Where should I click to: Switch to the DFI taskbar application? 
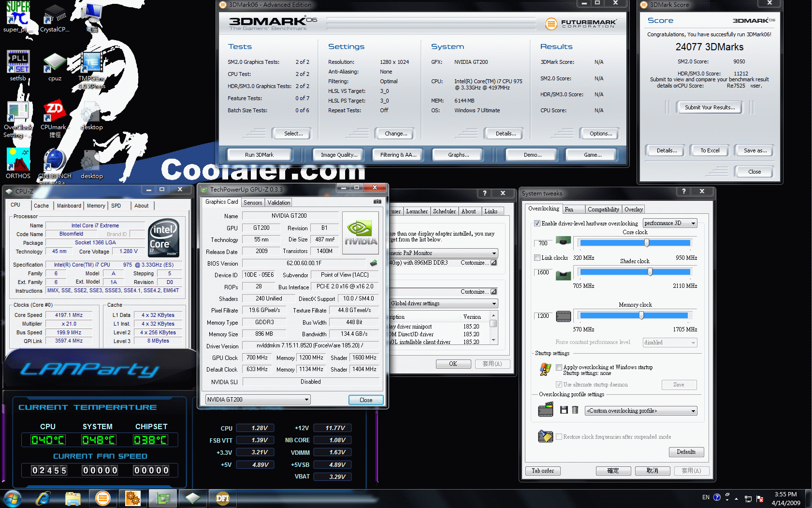tap(222, 498)
